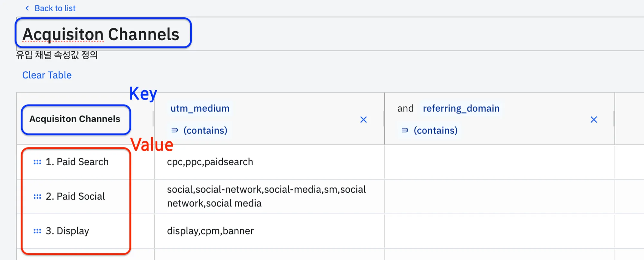Edit the display,cpm,banner cell value

coord(210,231)
